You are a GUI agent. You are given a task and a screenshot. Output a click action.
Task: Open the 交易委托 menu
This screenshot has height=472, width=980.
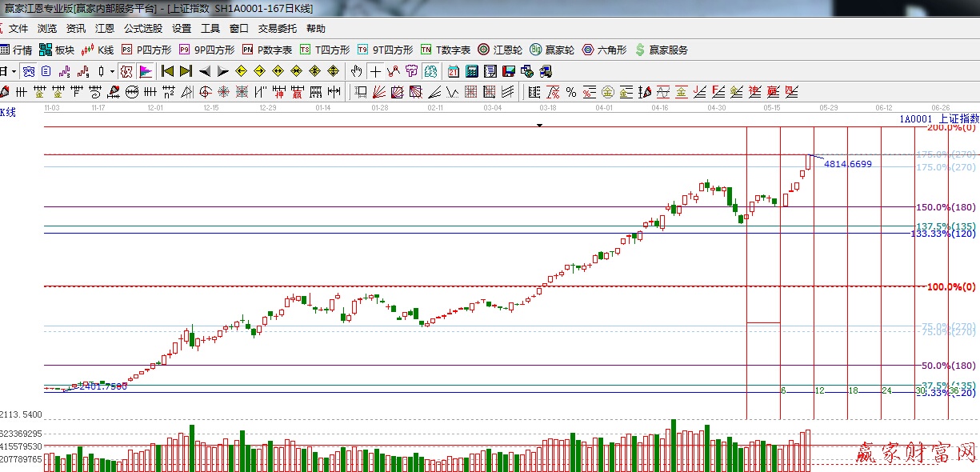277,29
